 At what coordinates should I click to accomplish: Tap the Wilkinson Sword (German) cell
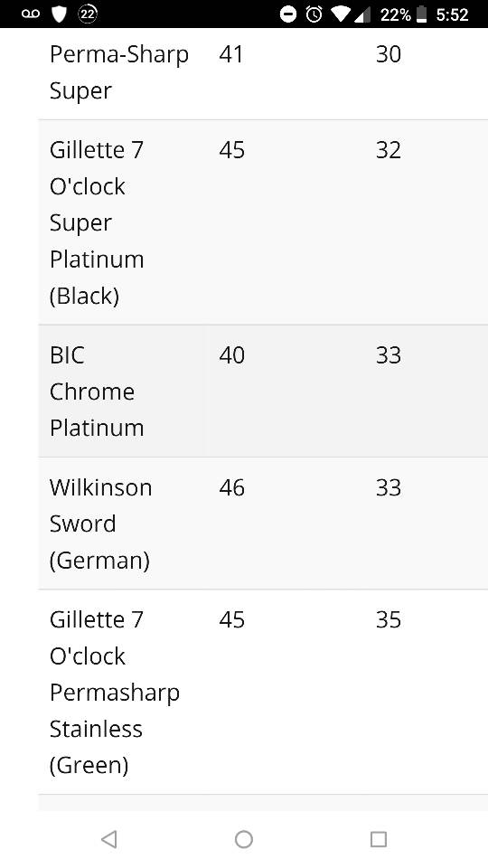pos(100,524)
